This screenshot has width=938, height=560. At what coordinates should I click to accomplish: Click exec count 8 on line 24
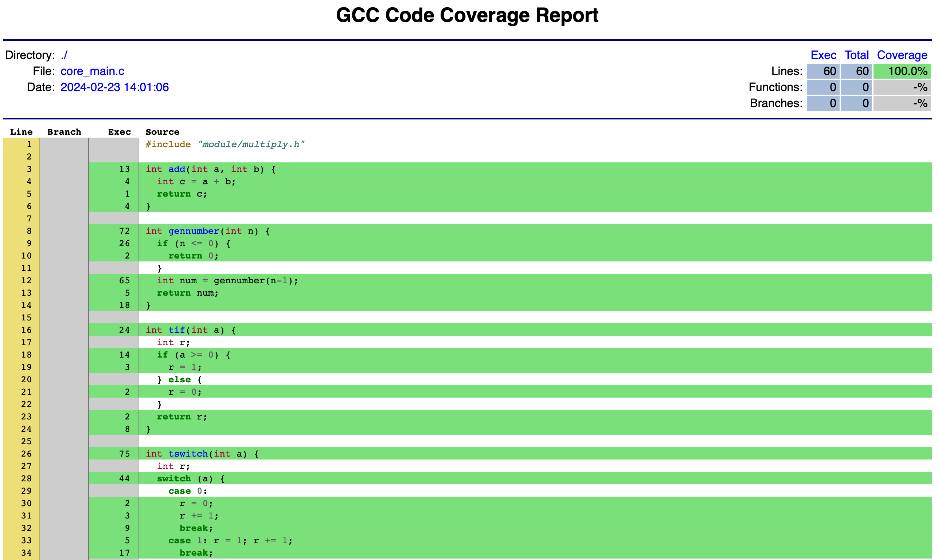127,429
